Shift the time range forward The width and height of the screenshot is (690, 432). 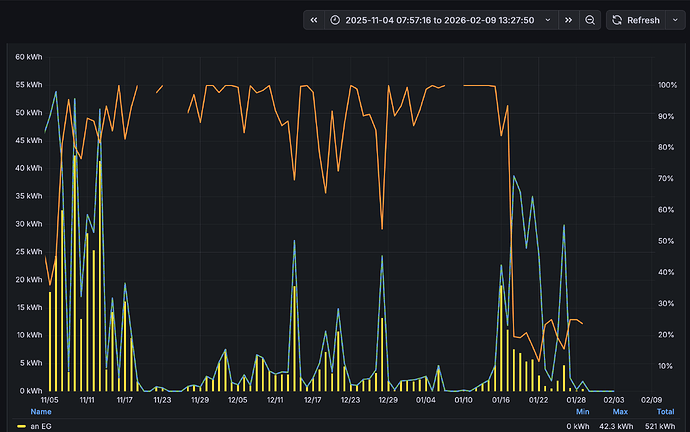click(x=569, y=20)
